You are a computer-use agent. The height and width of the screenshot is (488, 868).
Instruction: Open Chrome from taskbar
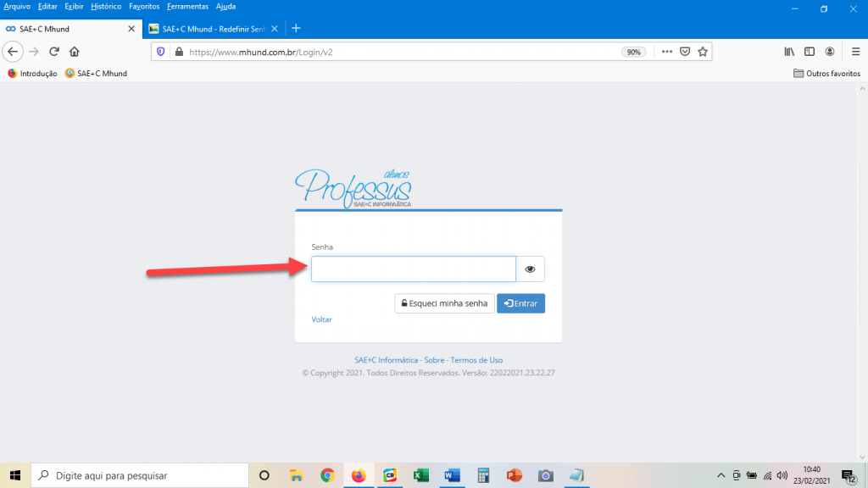[x=327, y=475]
